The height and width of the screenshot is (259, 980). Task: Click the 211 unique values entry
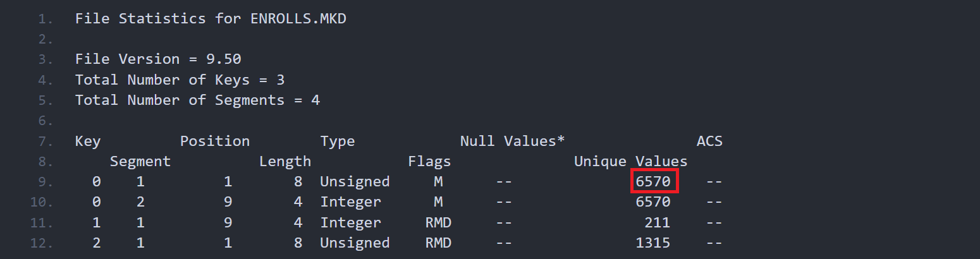point(658,222)
